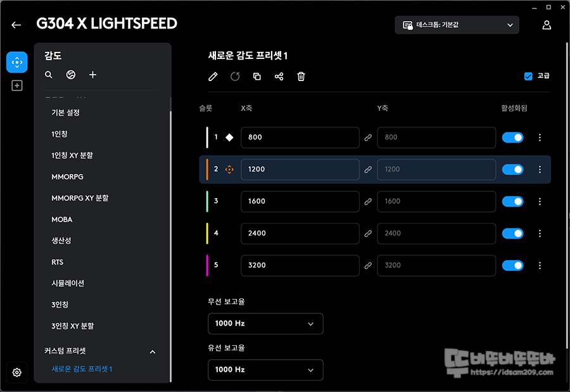Click link icon between 1200 X and Y fields
The image size is (570, 392).
(x=368, y=170)
